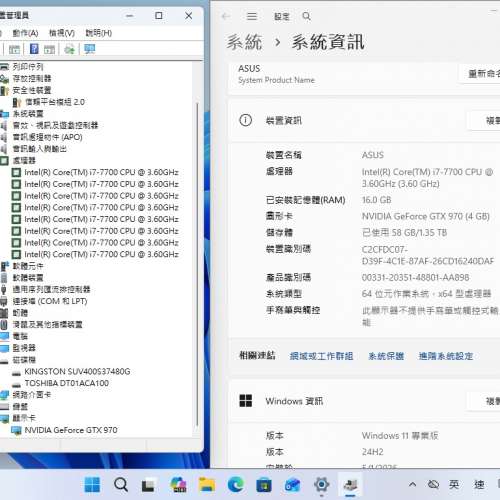The height and width of the screenshot is (500, 500).
Task: Select 存放控制器 category
Action: [32, 78]
